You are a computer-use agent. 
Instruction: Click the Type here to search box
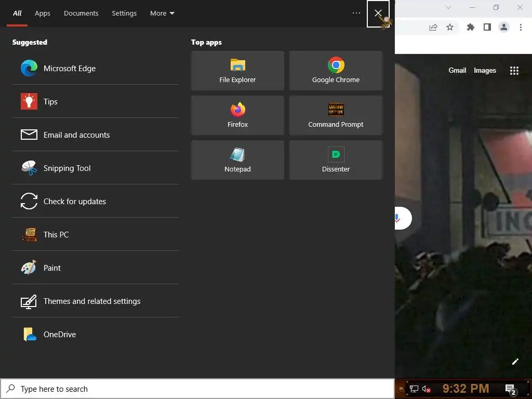(197, 389)
